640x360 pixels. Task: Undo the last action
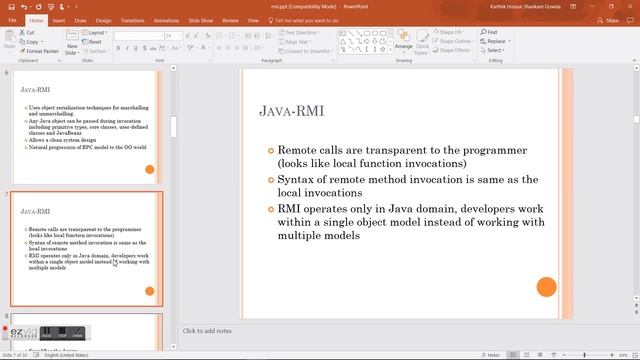(24, 7)
